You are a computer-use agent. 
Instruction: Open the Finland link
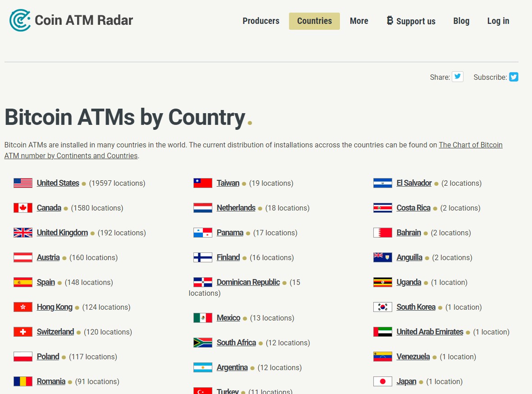coord(228,257)
